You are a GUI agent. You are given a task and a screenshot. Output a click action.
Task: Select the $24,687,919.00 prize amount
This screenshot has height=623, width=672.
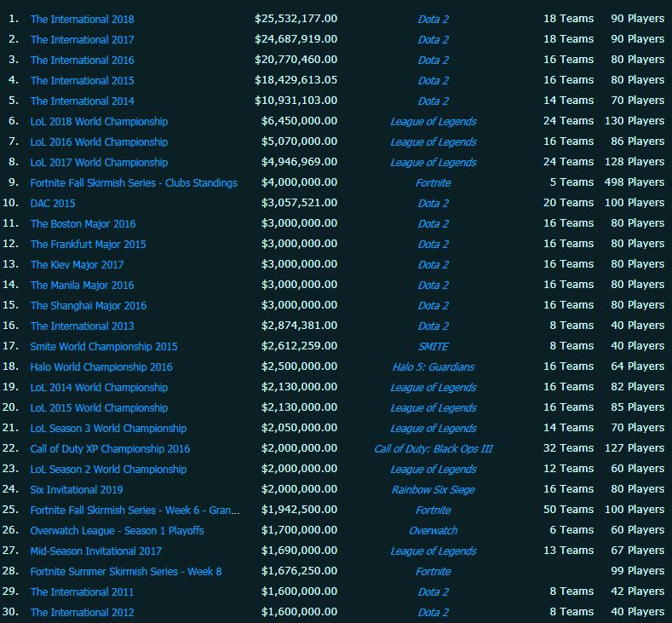[296, 39]
